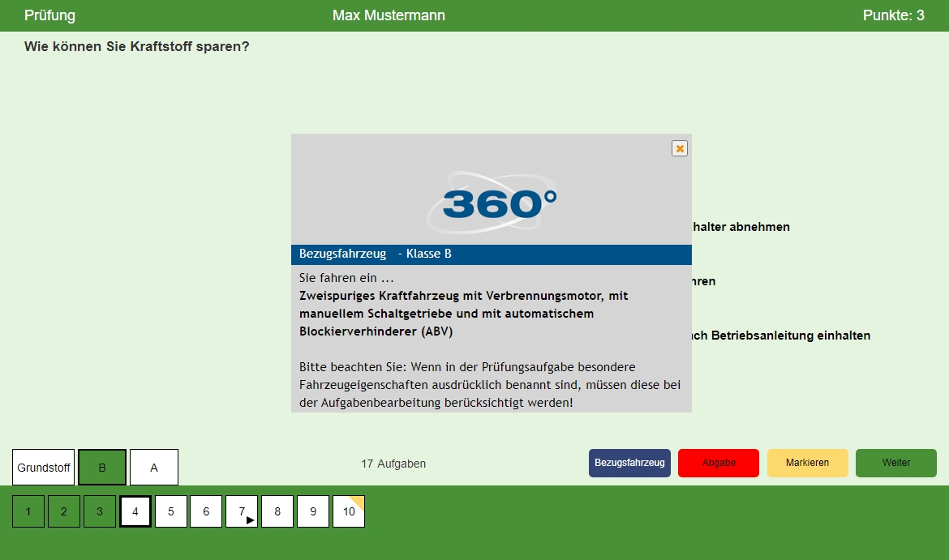Submit the exam with Abgabe
Image resolution: width=949 pixels, height=560 pixels.
(x=719, y=463)
